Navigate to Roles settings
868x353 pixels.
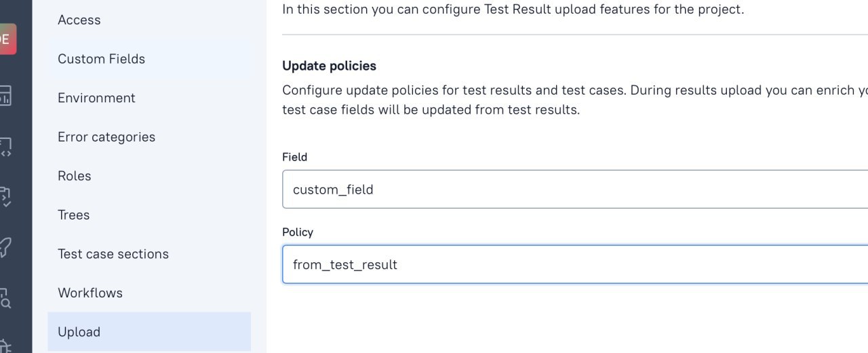[x=75, y=176]
